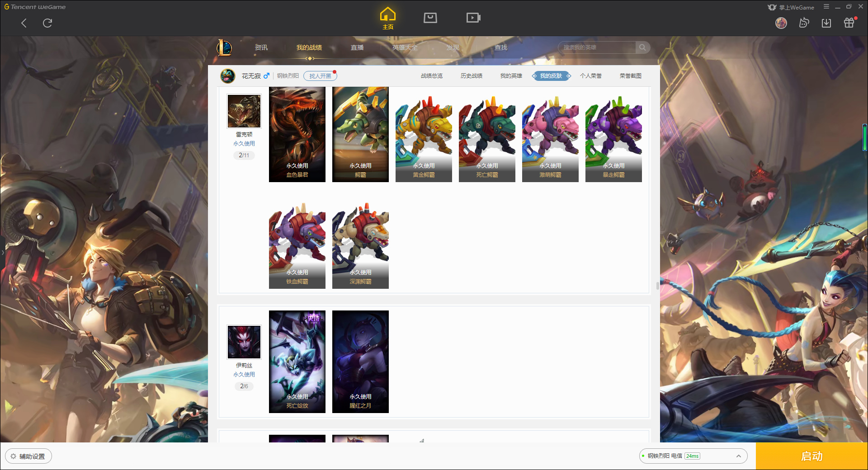Screen dimensions: 868x470
Task: Open the 暴走鳄霸 chroma card
Action: (x=613, y=139)
